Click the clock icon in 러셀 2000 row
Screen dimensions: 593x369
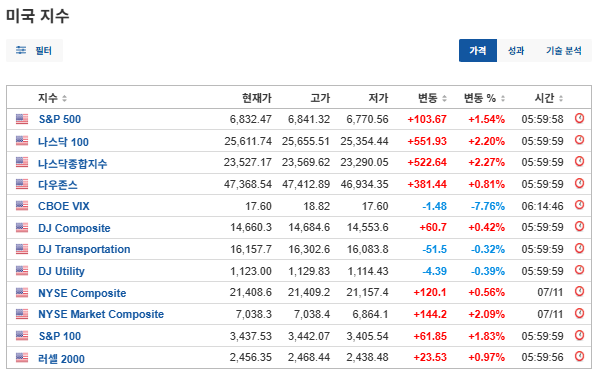click(x=579, y=356)
